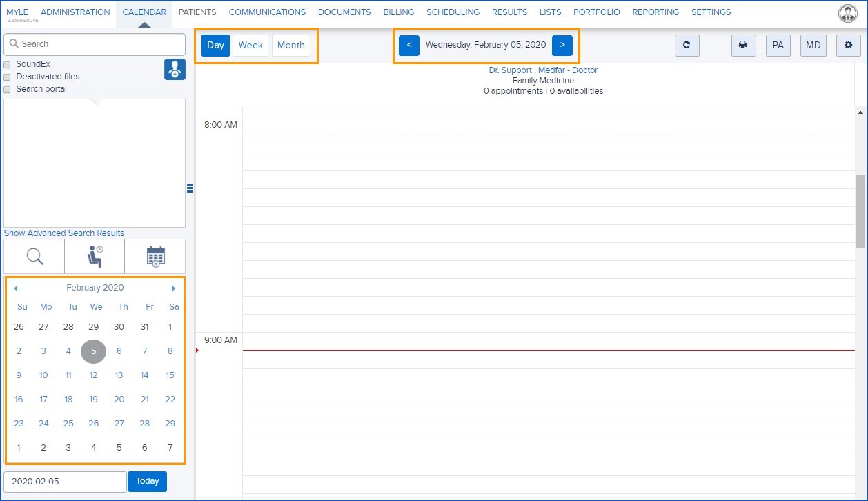Screen dimensions: 868x501
Task: Advance to the next month in mini calendar
Action: (174, 288)
